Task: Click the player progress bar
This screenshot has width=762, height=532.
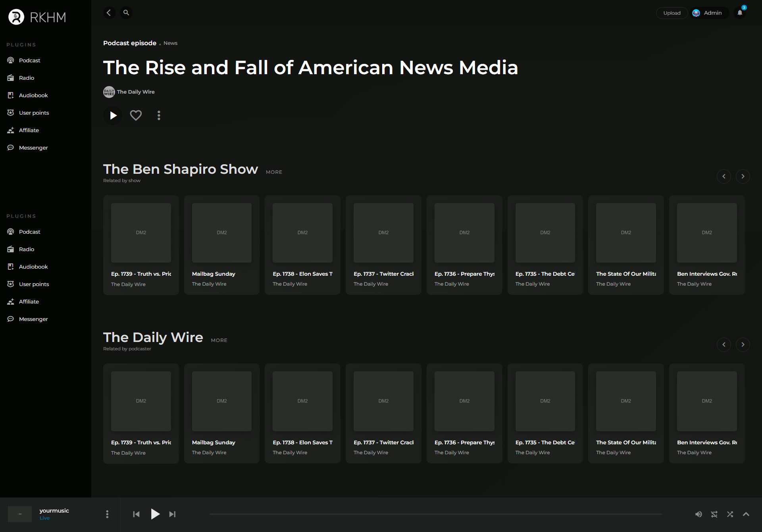Action: tap(436, 514)
